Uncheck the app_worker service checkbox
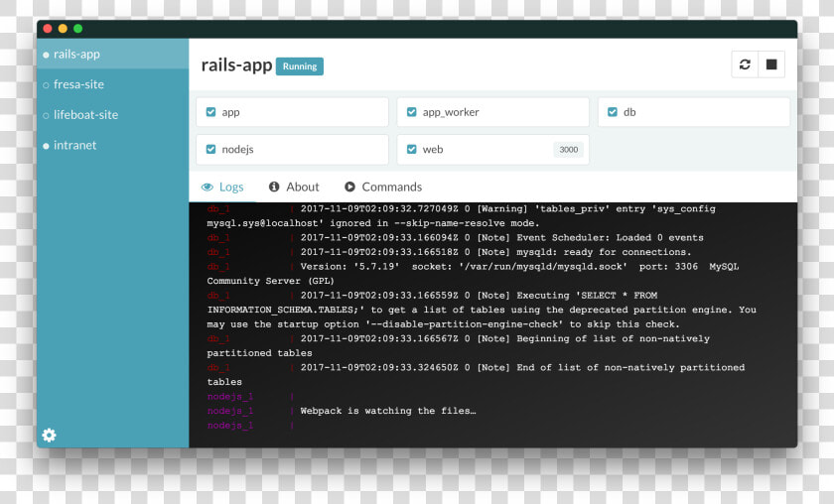 412,112
